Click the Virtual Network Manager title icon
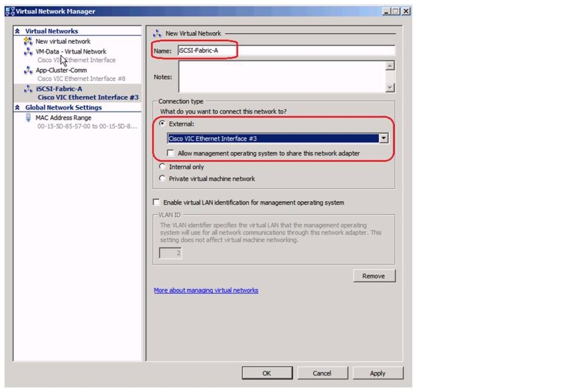 coord(10,11)
